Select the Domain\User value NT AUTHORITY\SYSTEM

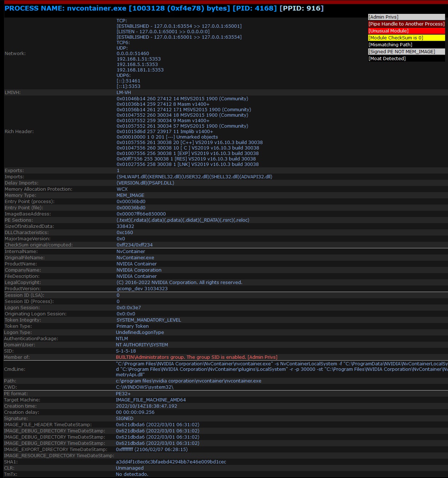142,345
